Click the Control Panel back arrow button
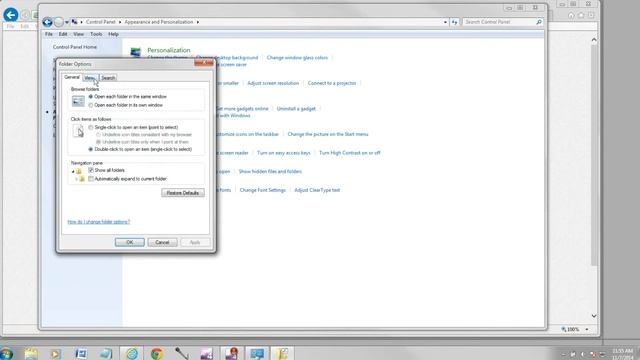This screenshot has width=640, height=360. 47,22
